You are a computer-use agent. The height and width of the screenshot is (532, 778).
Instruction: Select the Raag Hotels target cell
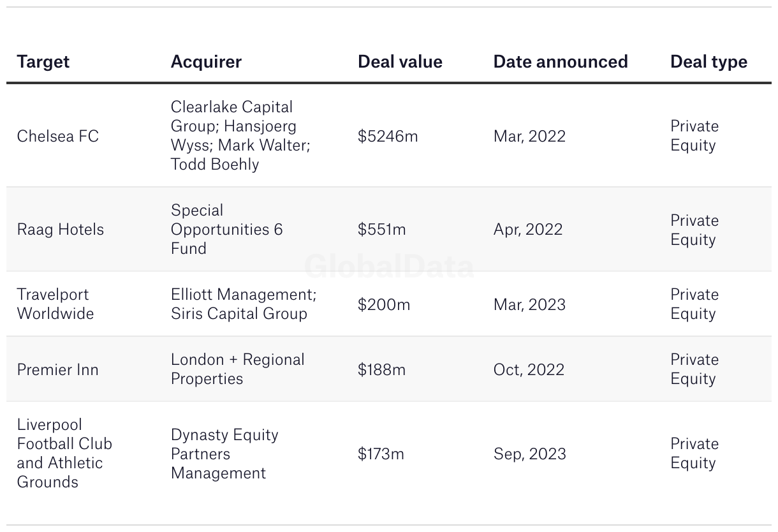click(x=61, y=230)
